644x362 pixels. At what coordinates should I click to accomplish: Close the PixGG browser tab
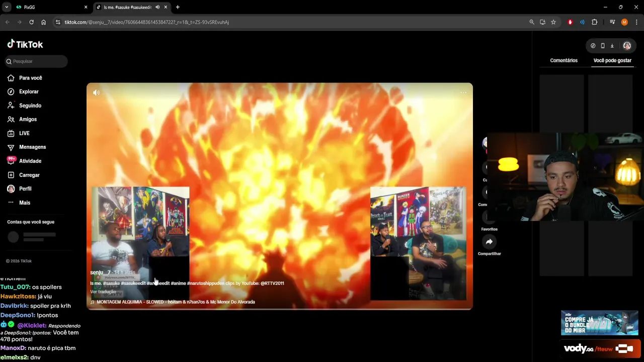pyautogui.click(x=86, y=7)
